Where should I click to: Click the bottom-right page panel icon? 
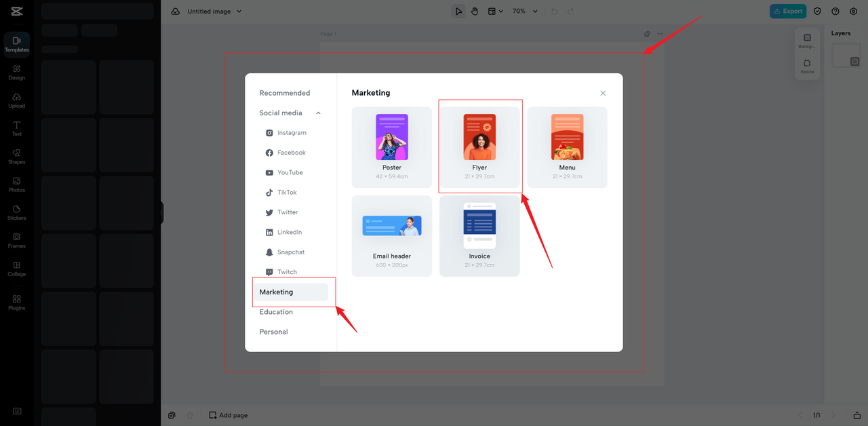(858, 415)
